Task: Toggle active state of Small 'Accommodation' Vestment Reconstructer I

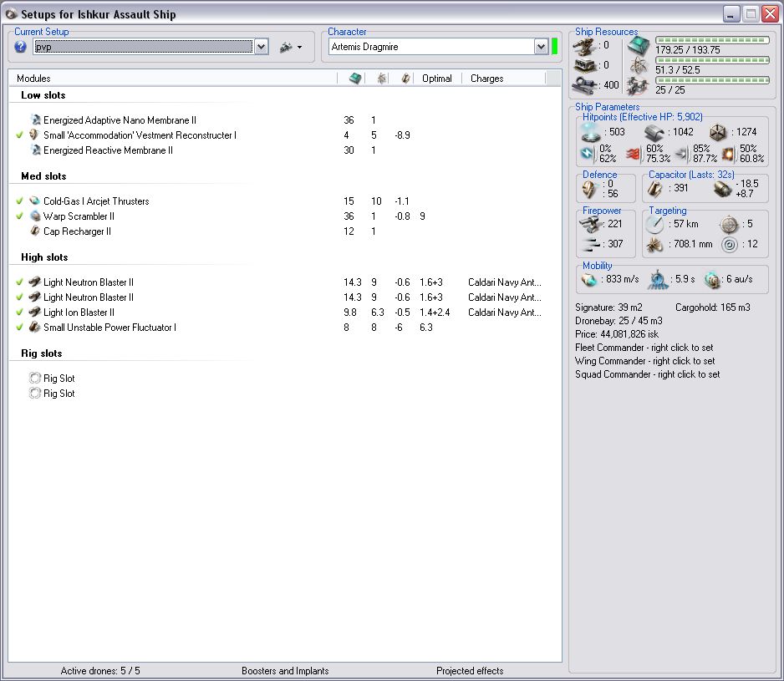Action: pyautogui.click(x=19, y=135)
